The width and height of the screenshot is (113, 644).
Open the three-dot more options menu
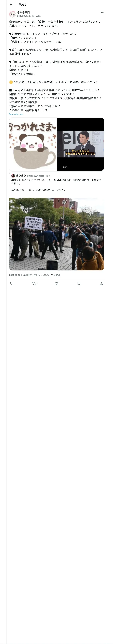(x=102, y=13)
